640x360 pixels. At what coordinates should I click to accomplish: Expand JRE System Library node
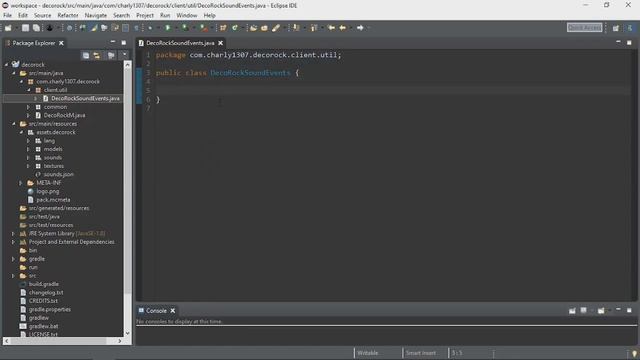click(x=13, y=233)
